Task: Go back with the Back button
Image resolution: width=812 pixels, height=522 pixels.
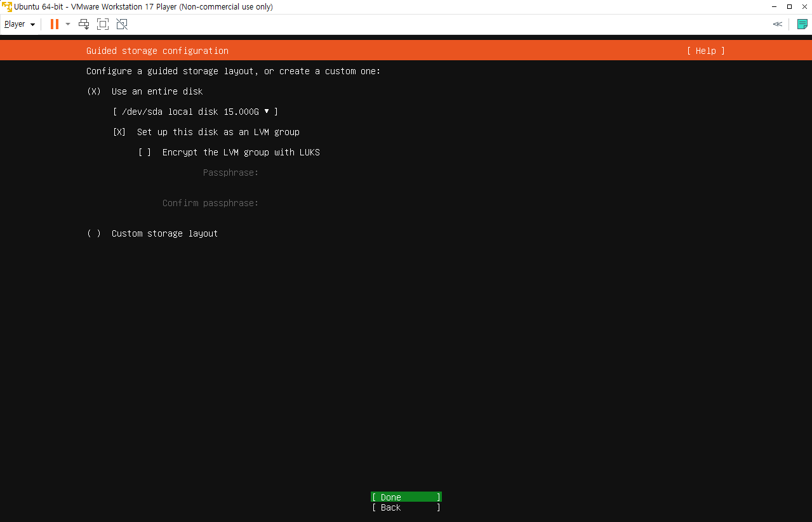Action: click(x=406, y=507)
